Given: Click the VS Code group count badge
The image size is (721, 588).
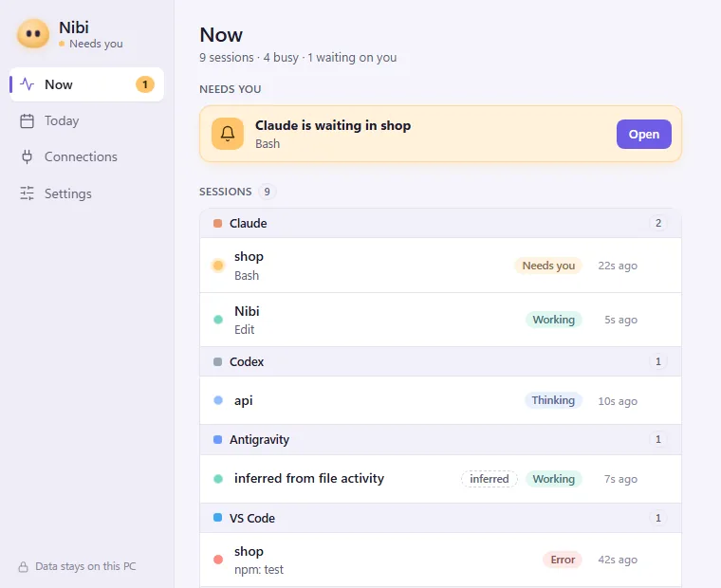Looking at the screenshot, I should (658, 518).
